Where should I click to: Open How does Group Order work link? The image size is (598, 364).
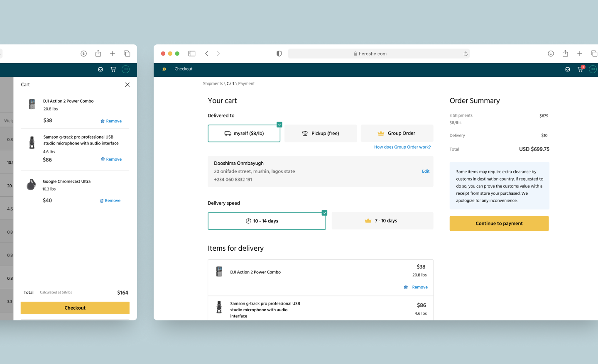click(402, 147)
